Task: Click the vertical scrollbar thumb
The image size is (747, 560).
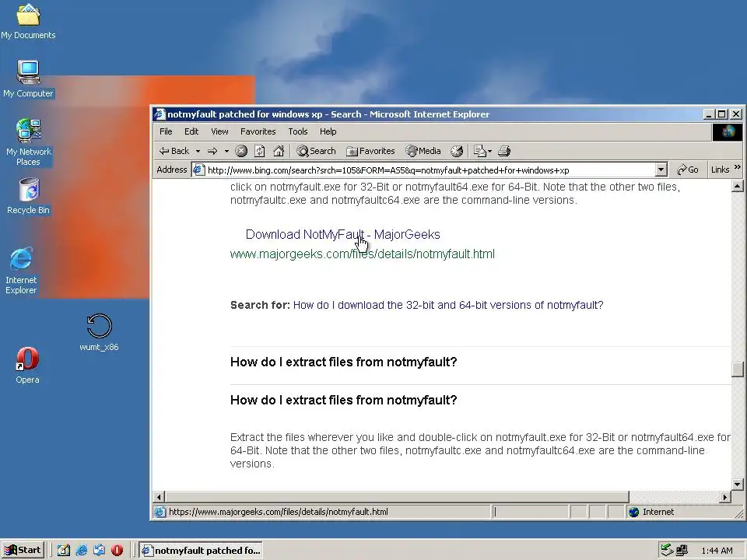Action: pyautogui.click(x=737, y=369)
